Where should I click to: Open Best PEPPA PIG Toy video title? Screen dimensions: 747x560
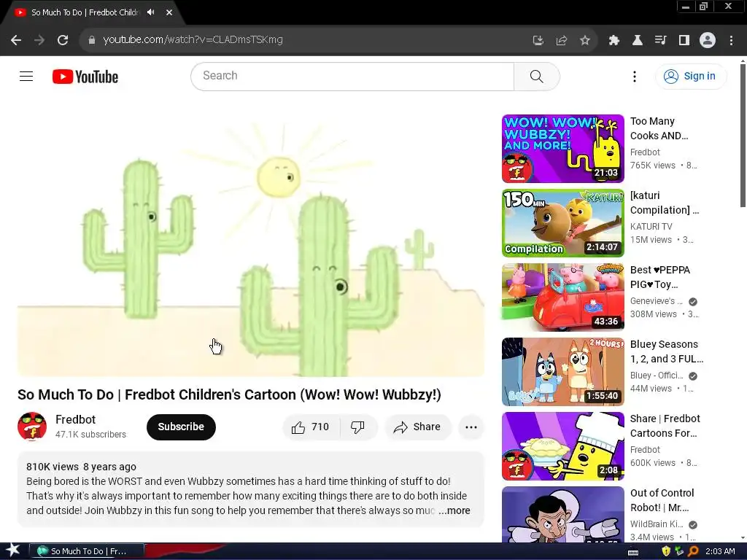[660, 277]
